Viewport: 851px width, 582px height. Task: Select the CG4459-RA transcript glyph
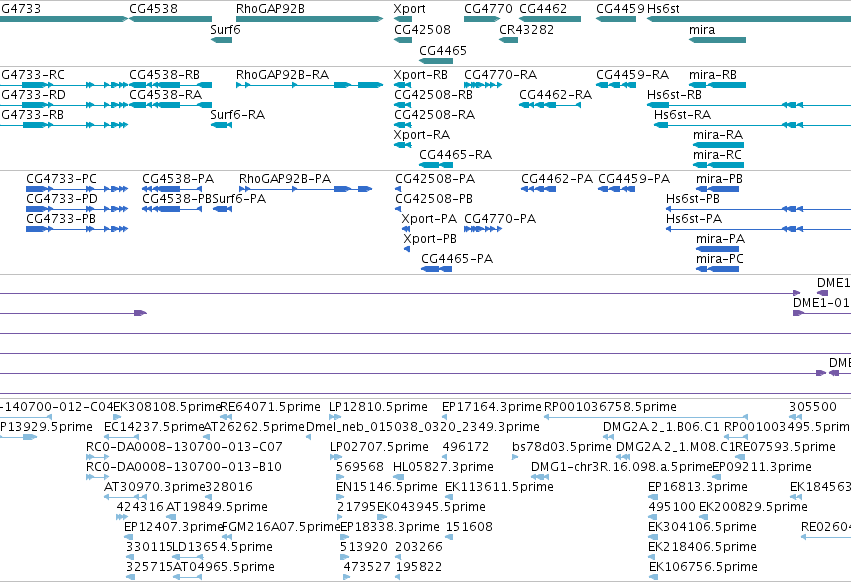coord(616,85)
